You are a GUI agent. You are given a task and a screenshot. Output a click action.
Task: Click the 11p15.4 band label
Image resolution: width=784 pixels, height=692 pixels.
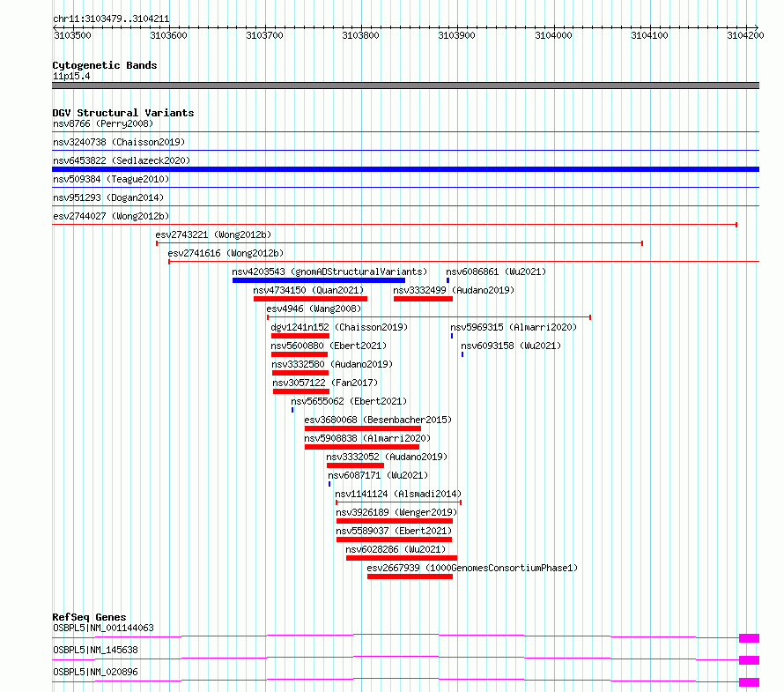point(71,76)
